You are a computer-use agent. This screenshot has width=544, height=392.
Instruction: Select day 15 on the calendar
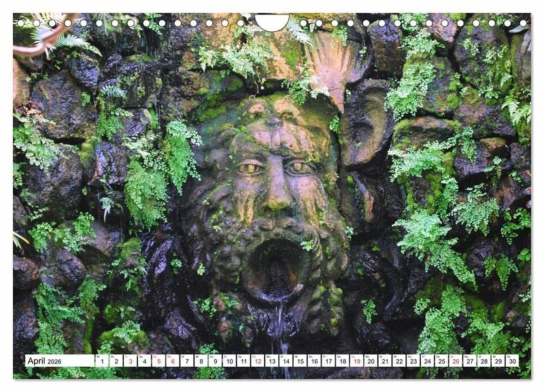pyautogui.click(x=300, y=361)
